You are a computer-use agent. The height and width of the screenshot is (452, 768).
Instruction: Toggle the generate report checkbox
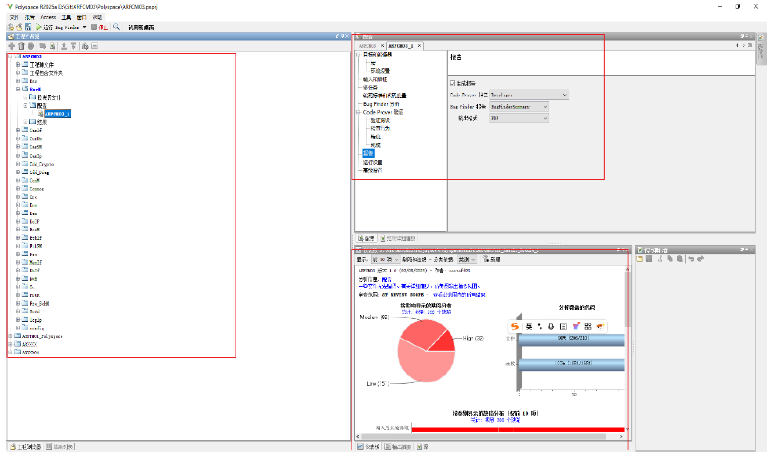pos(453,82)
